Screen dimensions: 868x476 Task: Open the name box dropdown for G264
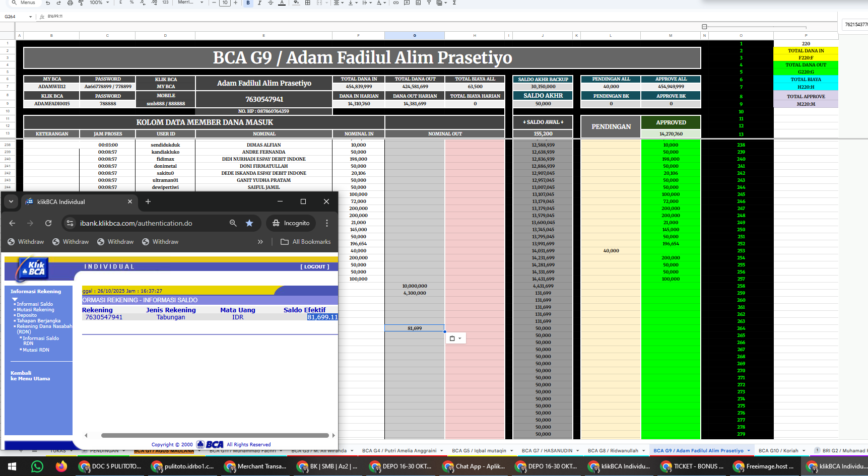pos(30,17)
